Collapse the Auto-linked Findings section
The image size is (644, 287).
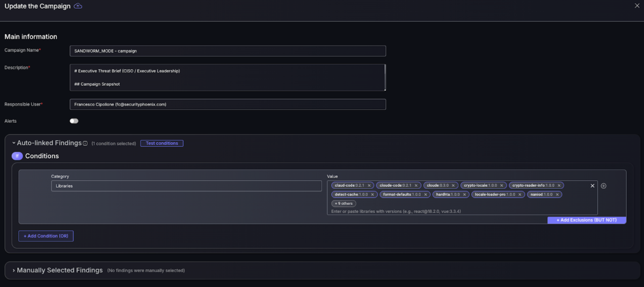(x=14, y=143)
